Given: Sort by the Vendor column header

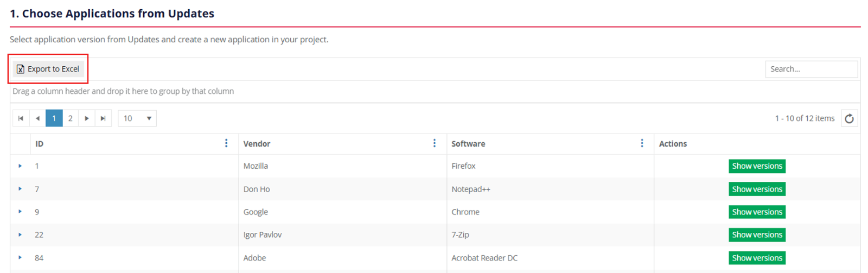Looking at the screenshot, I should click(257, 144).
